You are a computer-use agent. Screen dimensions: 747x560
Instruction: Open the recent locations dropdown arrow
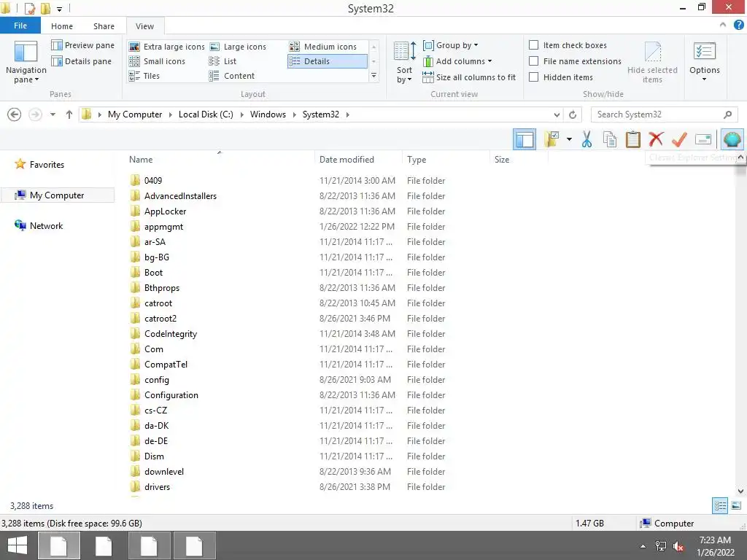[x=53, y=114]
